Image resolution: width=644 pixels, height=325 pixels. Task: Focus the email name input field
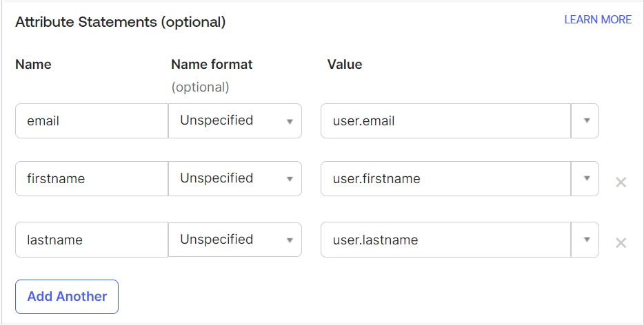pos(92,121)
